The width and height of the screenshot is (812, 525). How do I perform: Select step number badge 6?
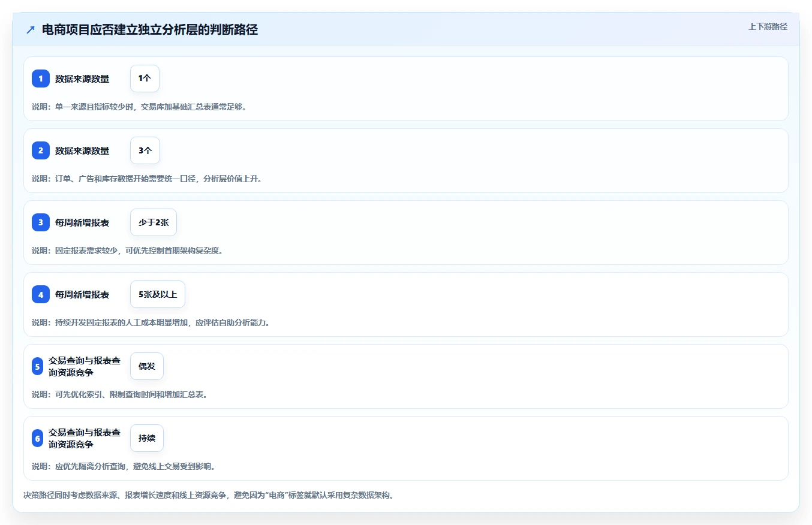coord(37,438)
